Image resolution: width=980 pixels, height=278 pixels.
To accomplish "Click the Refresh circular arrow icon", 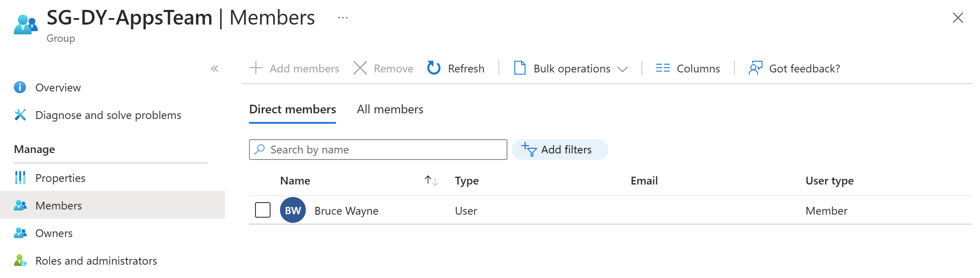I will point(433,68).
